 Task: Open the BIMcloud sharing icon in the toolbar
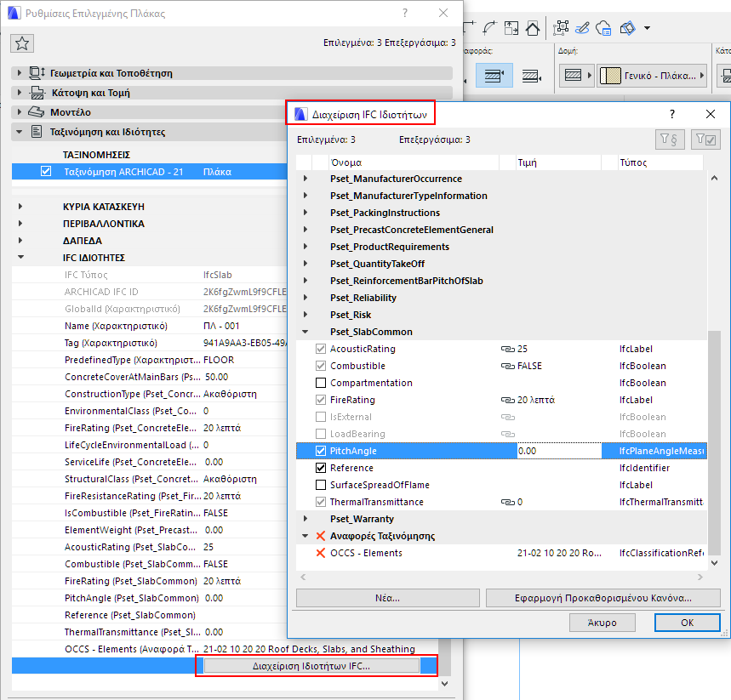[604, 28]
